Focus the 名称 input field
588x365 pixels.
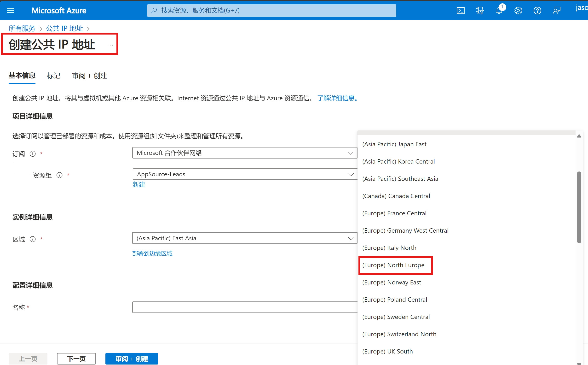245,307
